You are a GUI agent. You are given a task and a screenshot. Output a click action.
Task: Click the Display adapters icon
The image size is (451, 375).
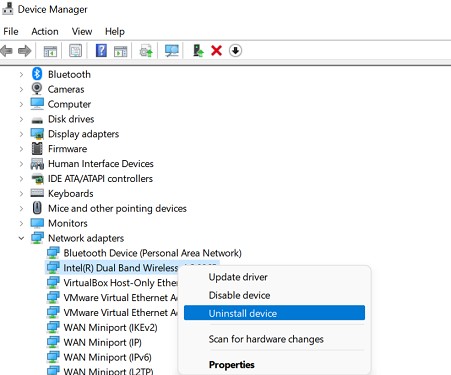pyautogui.click(x=37, y=134)
